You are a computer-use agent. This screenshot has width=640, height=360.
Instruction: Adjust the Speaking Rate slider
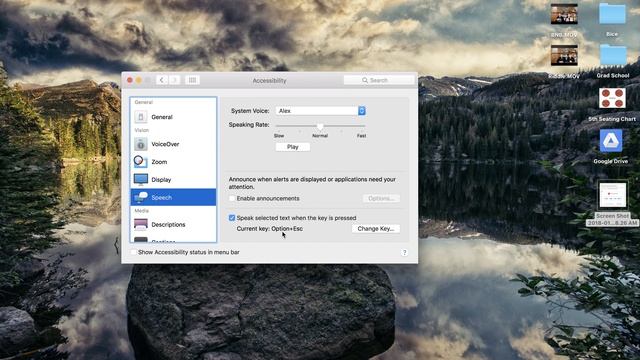coord(320,126)
